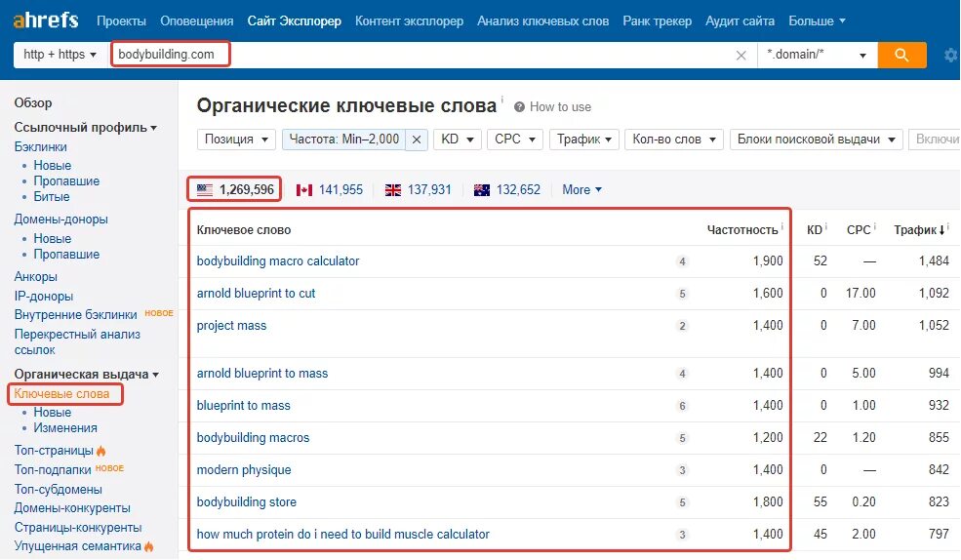
Task: Click the ahrefs logo
Action: (46, 20)
